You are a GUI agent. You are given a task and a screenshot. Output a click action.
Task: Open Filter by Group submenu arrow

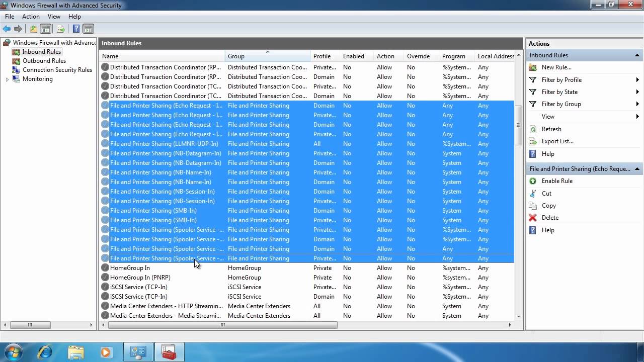(x=637, y=104)
